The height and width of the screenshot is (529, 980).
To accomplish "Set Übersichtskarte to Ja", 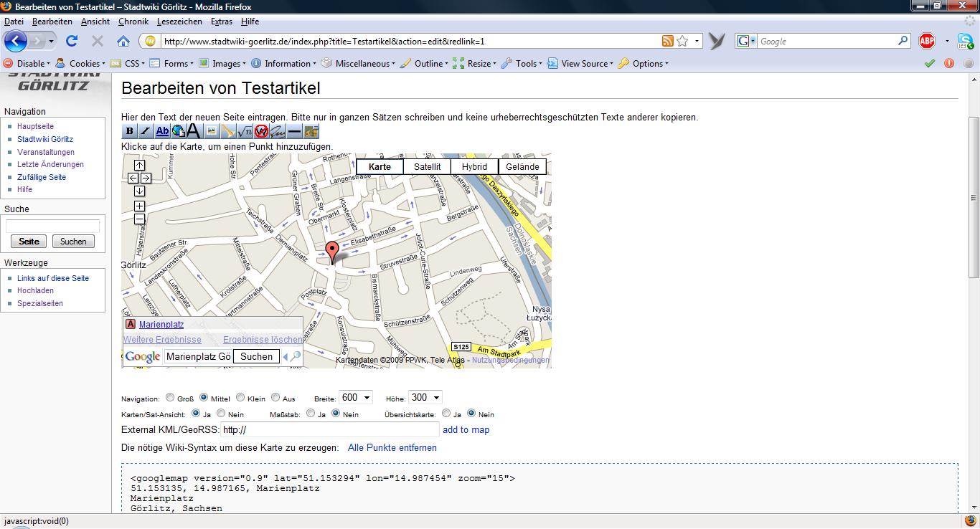I will [446, 414].
